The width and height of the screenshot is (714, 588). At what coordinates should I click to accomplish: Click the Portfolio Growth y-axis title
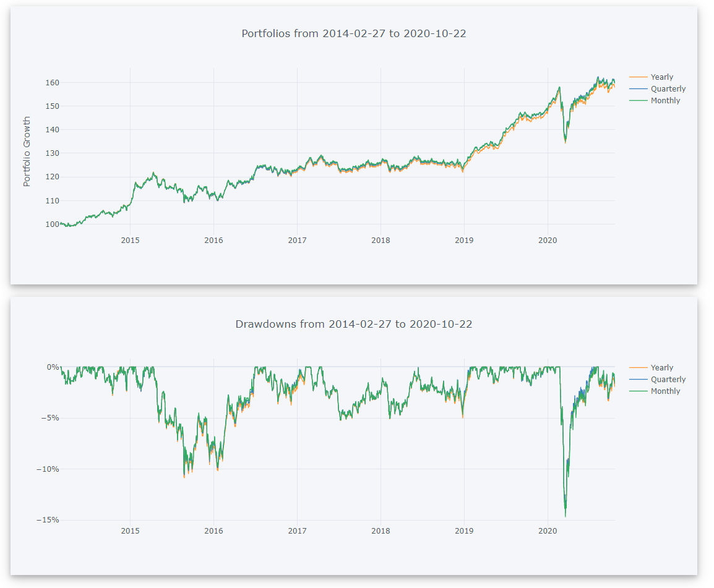click(x=27, y=151)
